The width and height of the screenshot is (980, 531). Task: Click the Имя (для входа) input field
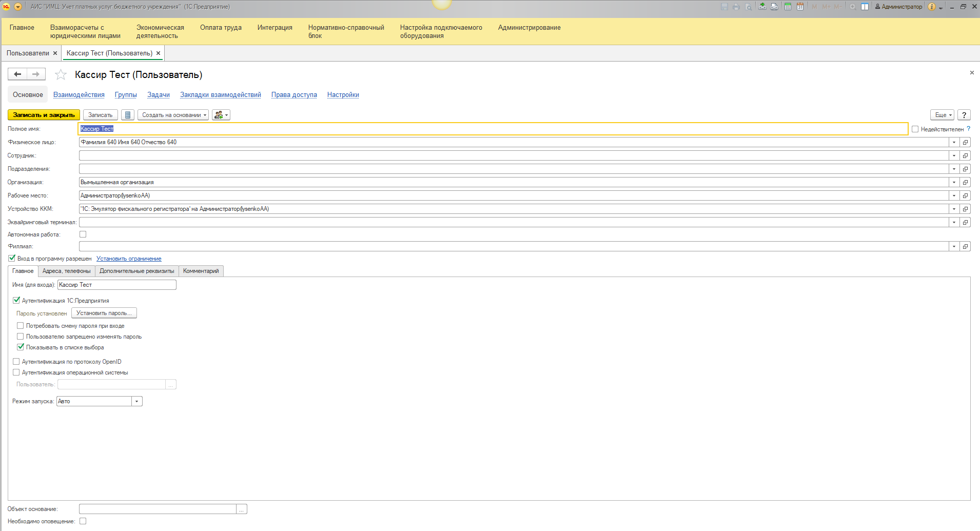[116, 285]
